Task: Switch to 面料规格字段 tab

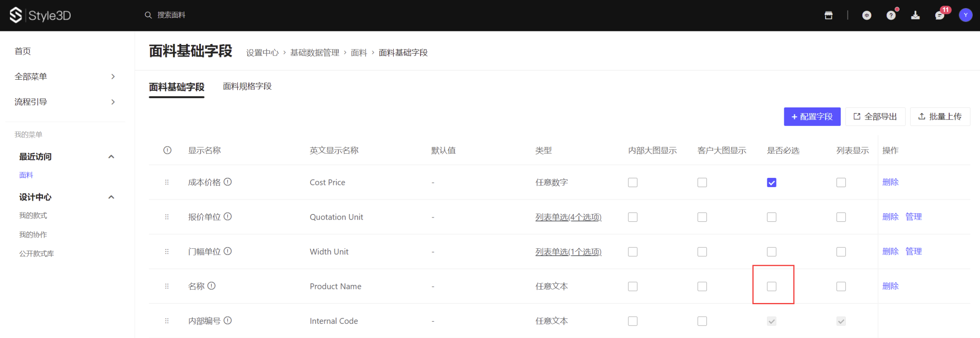Action: 247,87
